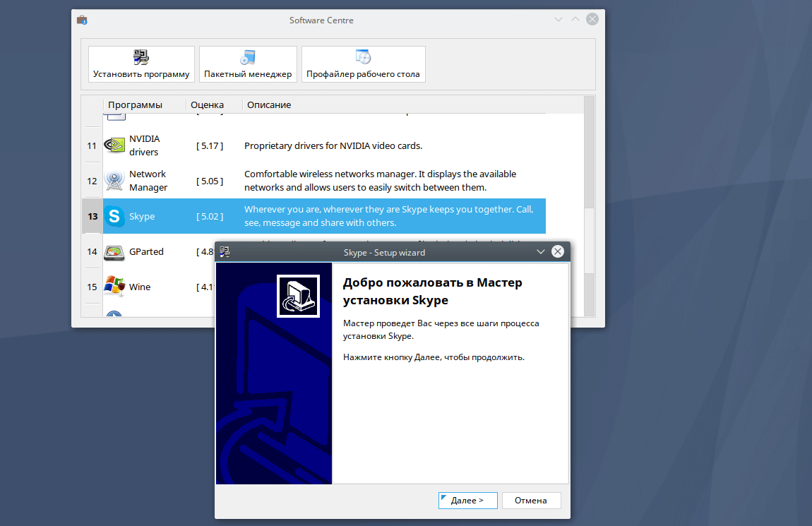
Task: Click the Описание column header
Action: tap(268, 104)
